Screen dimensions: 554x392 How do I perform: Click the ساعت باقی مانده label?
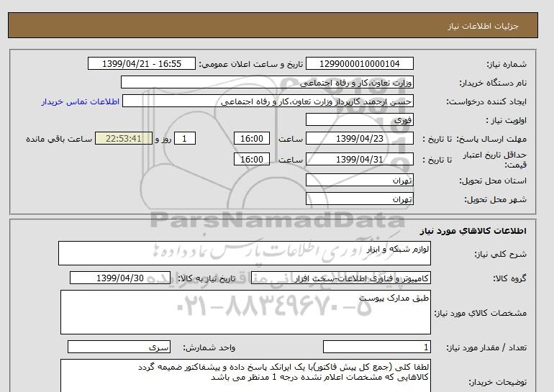click(x=59, y=139)
